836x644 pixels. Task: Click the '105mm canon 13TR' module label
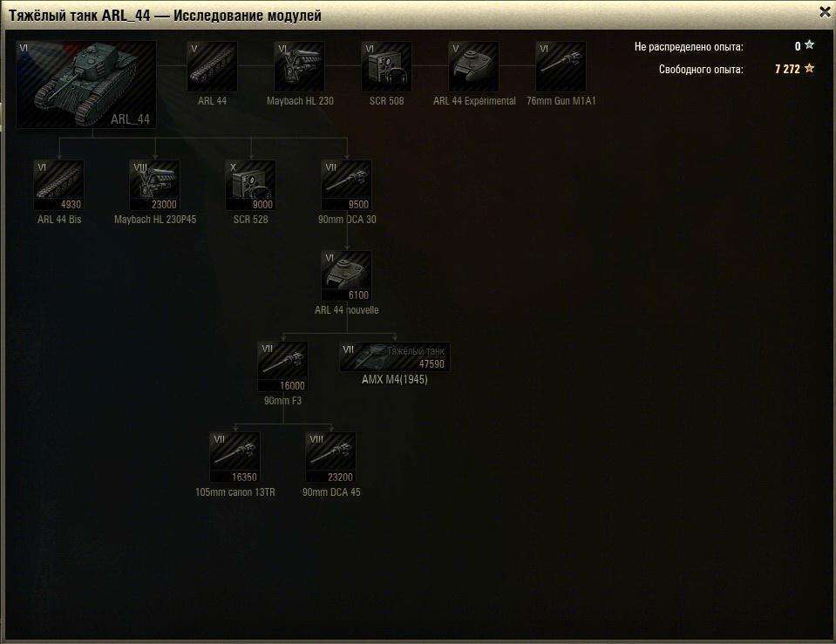235,492
